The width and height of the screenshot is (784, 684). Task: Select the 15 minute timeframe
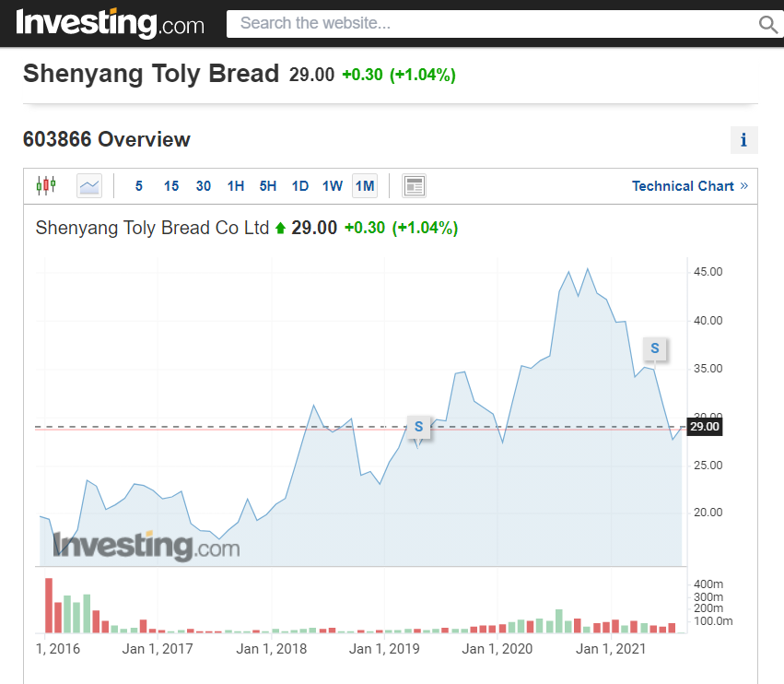click(x=171, y=186)
